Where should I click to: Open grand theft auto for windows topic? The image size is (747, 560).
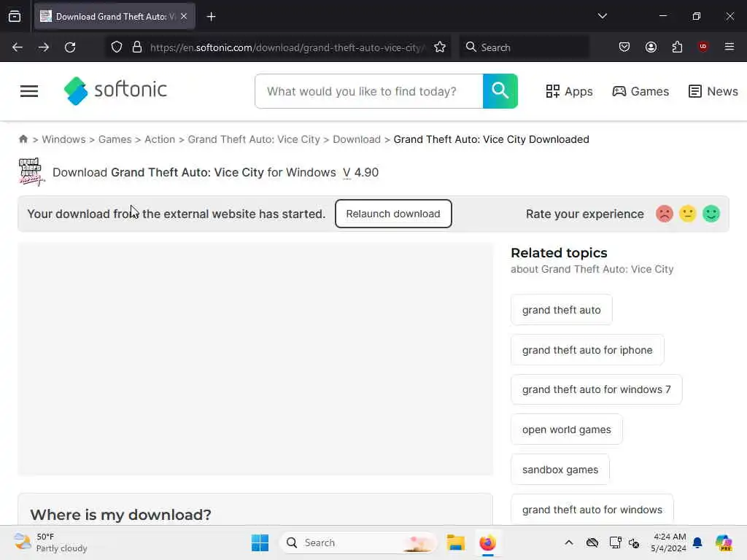click(592, 510)
